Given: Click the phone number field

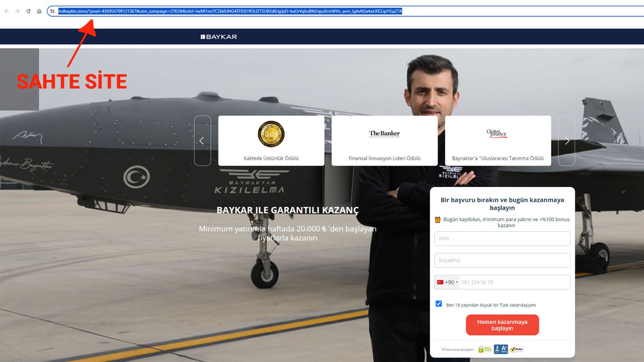Looking at the screenshot, I should pyautogui.click(x=515, y=282).
